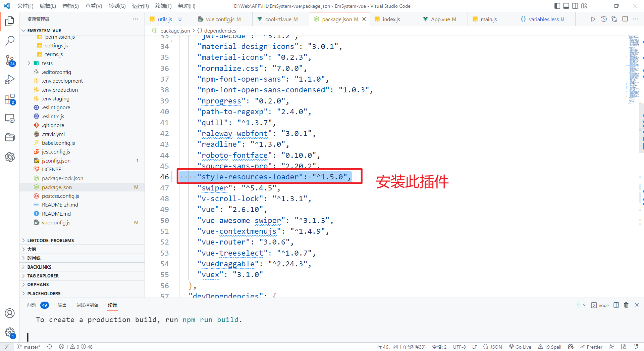Show the 问题 problems panel tab

point(38,305)
